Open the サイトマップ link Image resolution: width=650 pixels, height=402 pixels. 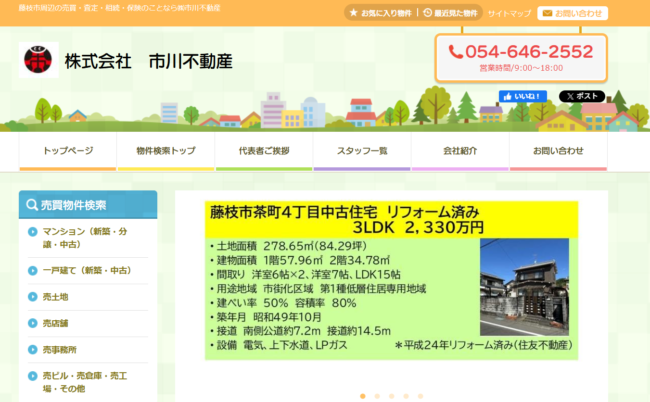[x=509, y=13]
